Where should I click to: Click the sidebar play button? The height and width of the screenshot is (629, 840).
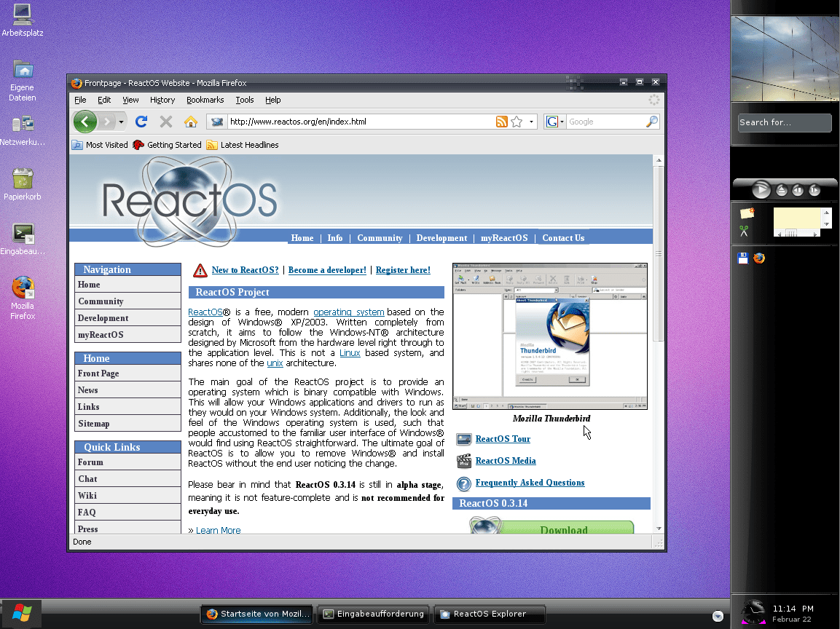[761, 189]
